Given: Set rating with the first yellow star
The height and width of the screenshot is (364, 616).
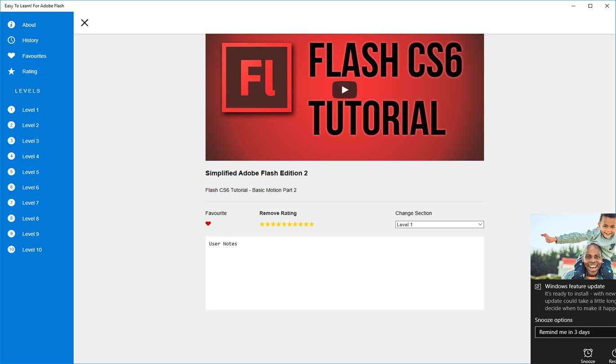Looking at the screenshot, I should coord(262,224).
